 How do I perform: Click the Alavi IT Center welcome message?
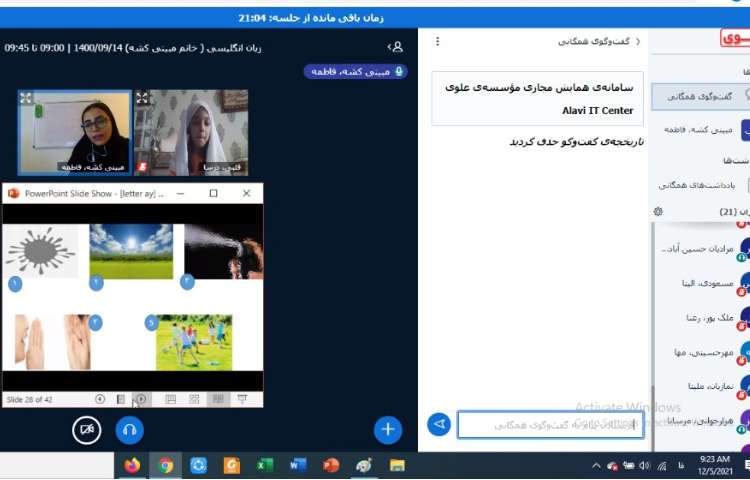[x=537, y=98]
